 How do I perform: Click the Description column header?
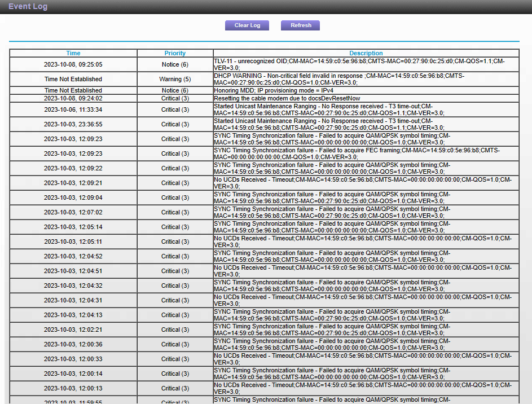coord(366,53)
